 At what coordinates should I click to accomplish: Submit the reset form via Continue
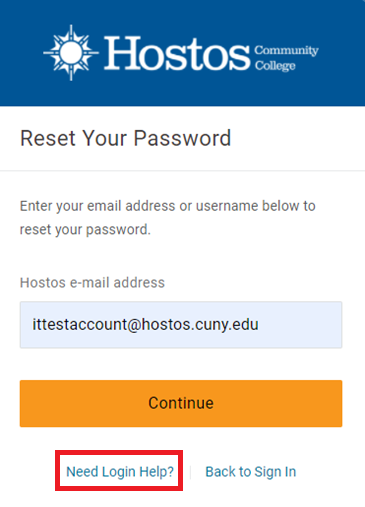click(x=181, y=403)
